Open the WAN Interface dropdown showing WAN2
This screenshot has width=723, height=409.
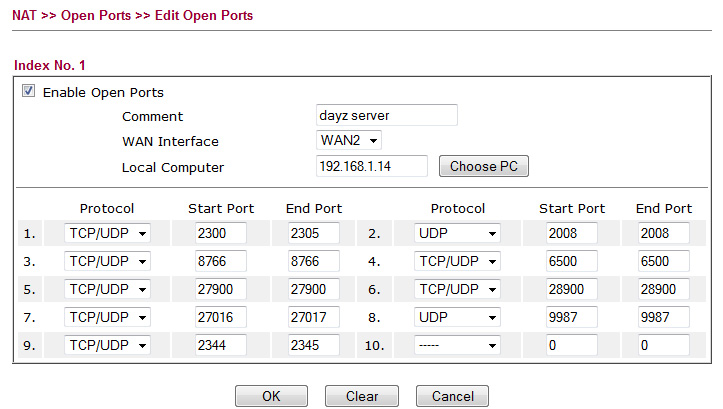pyautogui.click(x=349, y=140)
